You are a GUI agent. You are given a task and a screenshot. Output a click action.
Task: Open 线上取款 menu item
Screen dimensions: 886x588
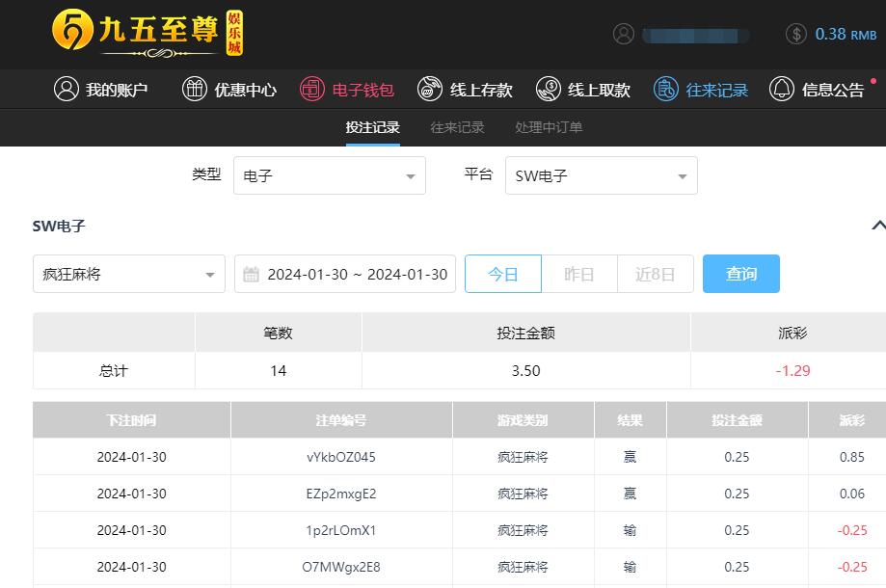(x=583, y=90)
